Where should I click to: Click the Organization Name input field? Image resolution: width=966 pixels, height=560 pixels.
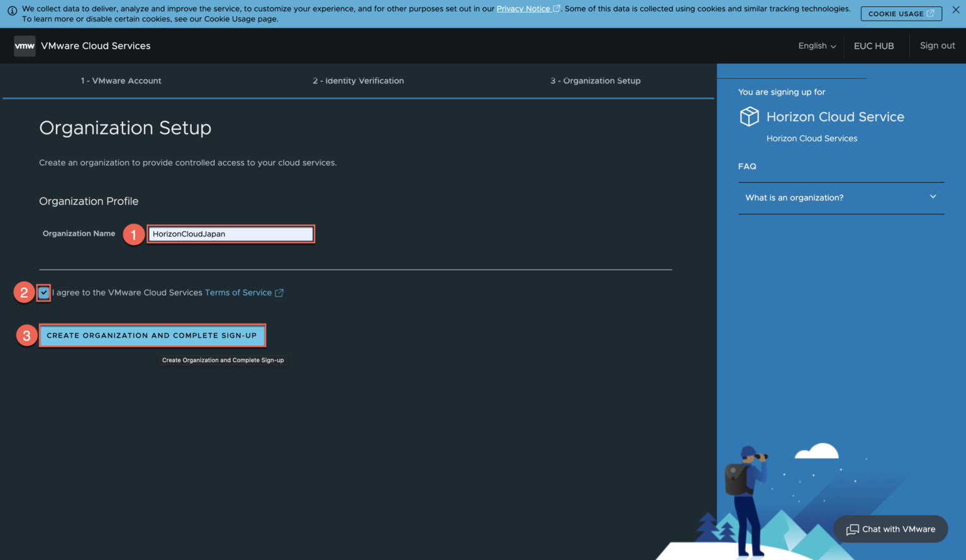[231, 234]
